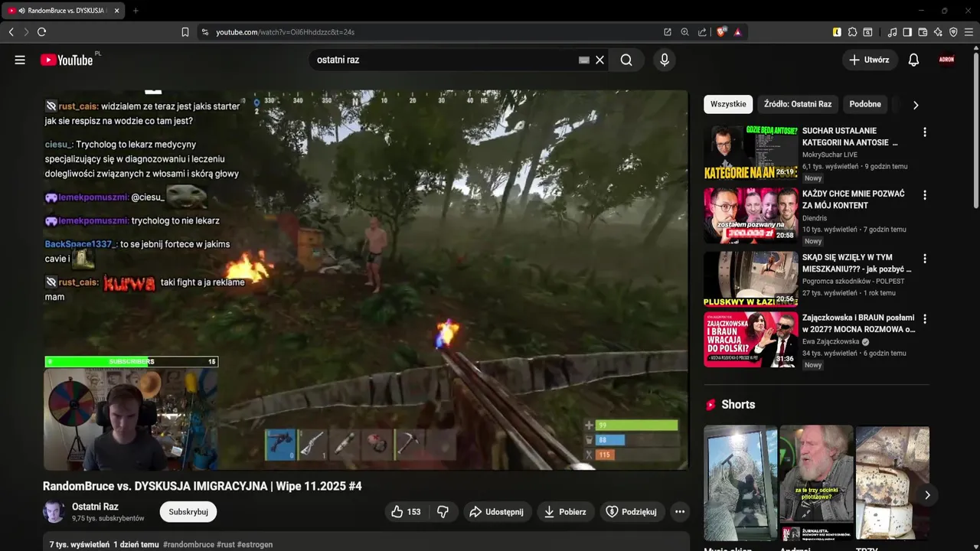This screenshot has height=551, width=980.
Task: Open the notifications bell
Action: point(913,60)
